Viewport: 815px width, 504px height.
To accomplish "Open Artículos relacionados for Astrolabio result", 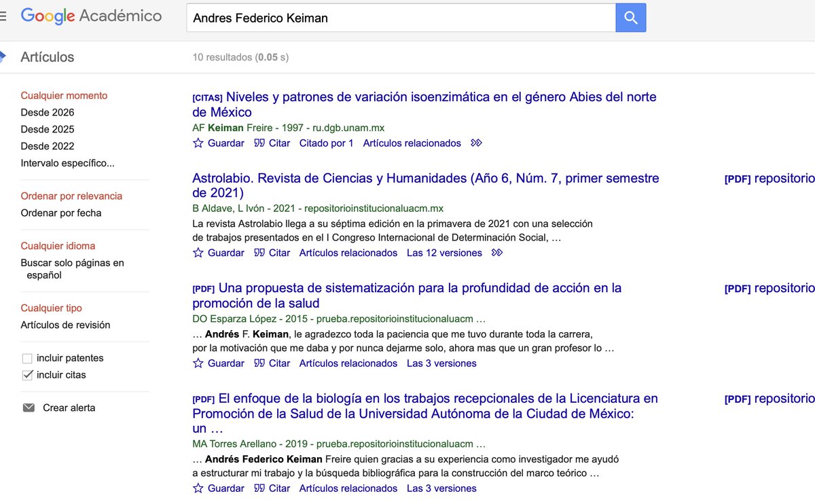I will click(x=348, y=253).
